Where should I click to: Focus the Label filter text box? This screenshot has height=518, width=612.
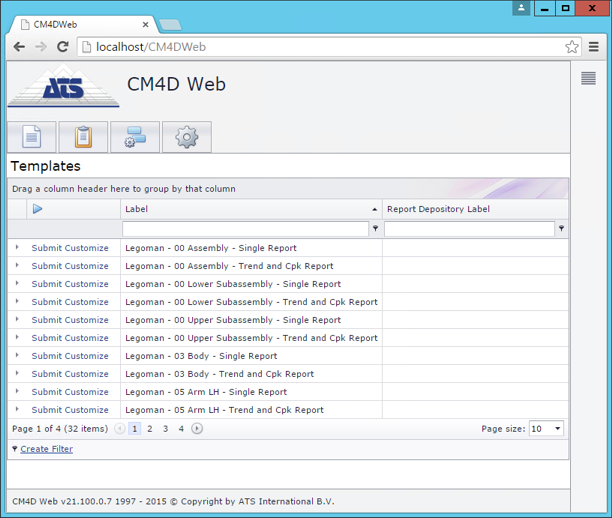(x=246, y=229)
